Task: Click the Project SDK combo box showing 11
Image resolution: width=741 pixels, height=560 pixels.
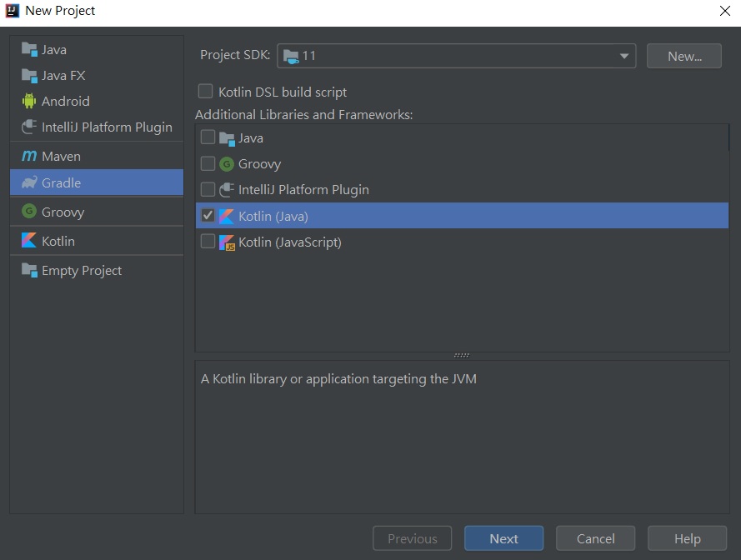Action: (x=450, y=56)
